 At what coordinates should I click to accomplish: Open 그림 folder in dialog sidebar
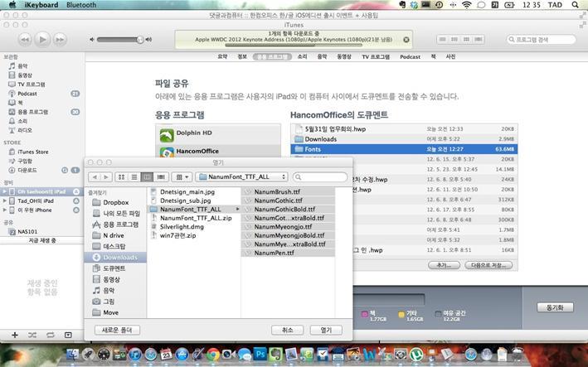[109, 302]
